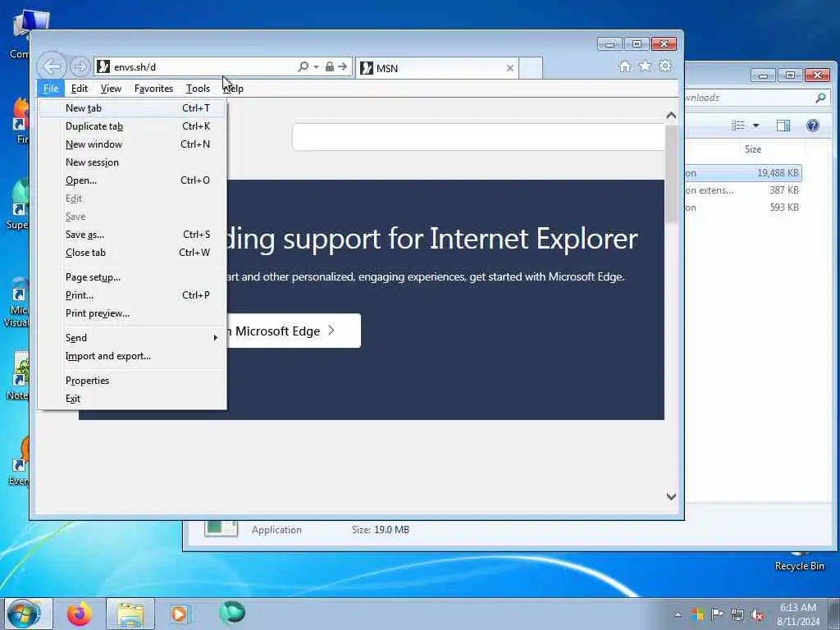This screenshot has width=840, height=630.
Task: Open the View menu
Action: (111, 89)
